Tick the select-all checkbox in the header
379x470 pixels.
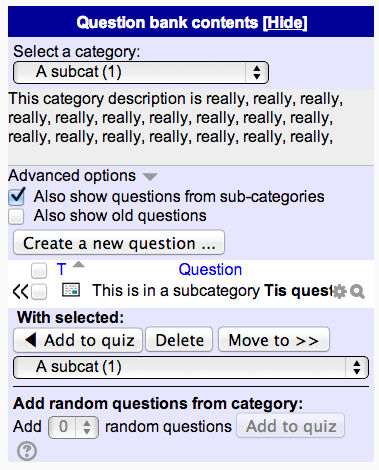click(x=39, y=270)
